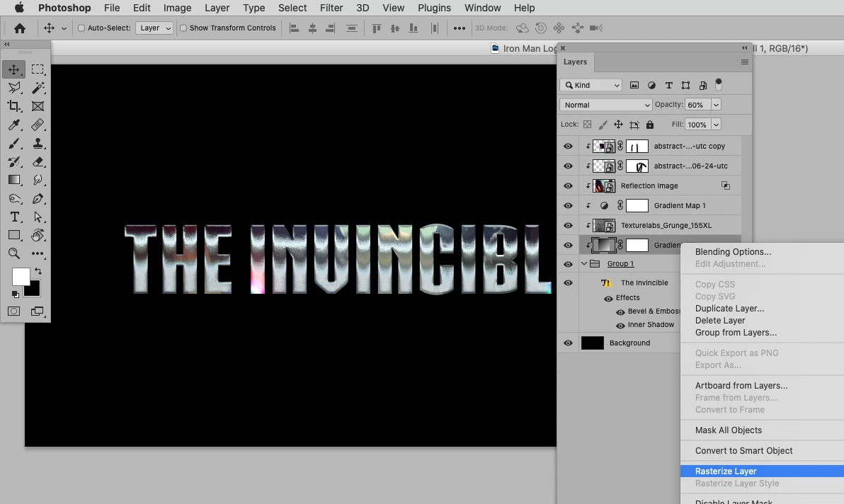This screenshot has width=844, height=504.
Task: Select the Zoom tool
Action: click(x=14, y=253)
